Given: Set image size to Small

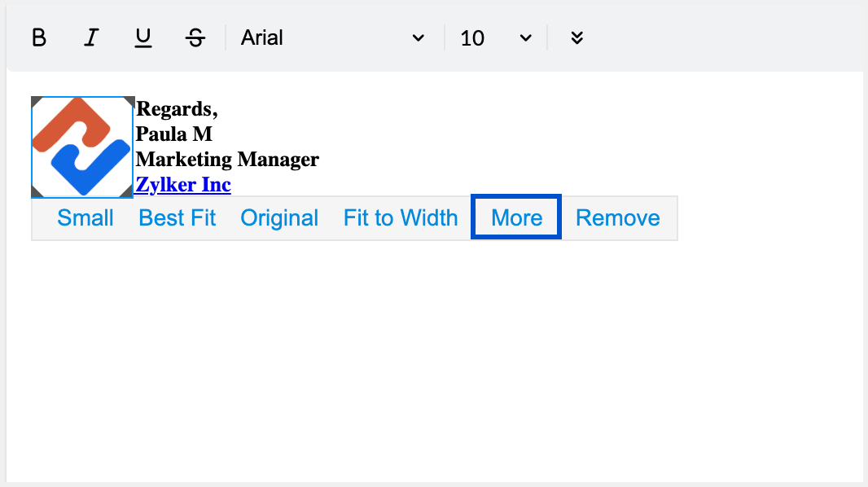Looking at the screenshot, I should [x=85, y=218].
